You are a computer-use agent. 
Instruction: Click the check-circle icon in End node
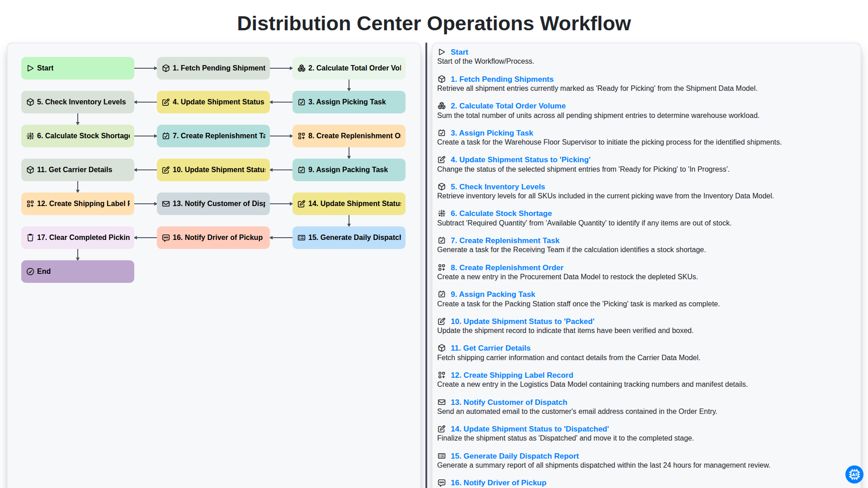[30, 272]
